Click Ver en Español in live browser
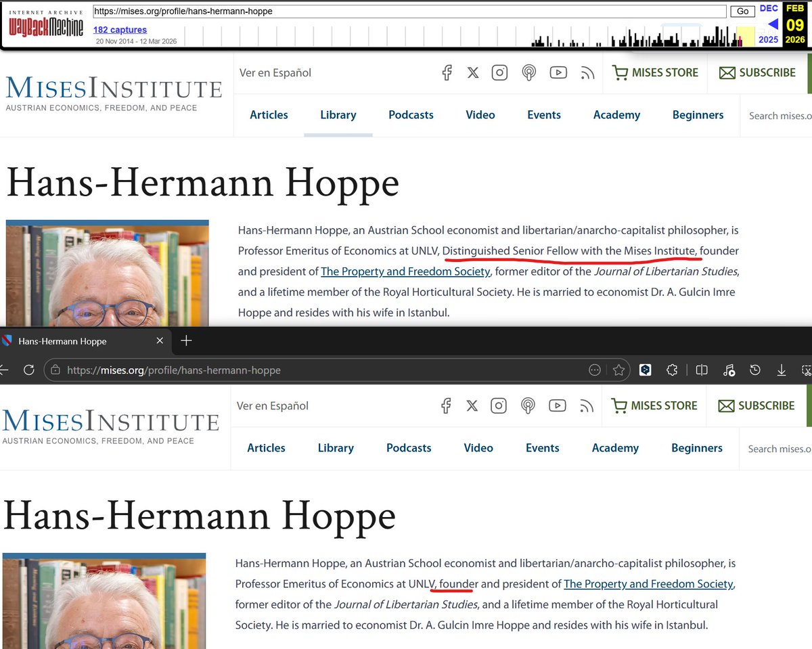This screenshot has width=812, height=649. click(x=273, y=405)
